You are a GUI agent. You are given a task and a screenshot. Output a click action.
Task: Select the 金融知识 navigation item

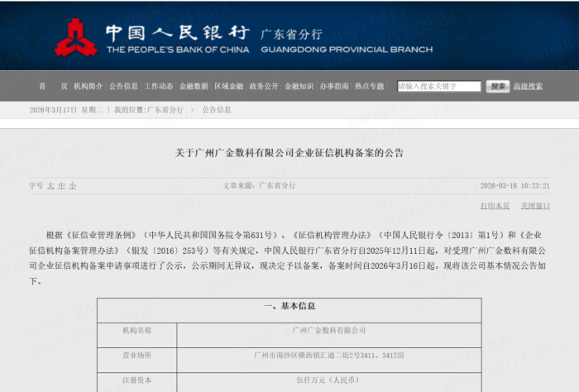299,86
